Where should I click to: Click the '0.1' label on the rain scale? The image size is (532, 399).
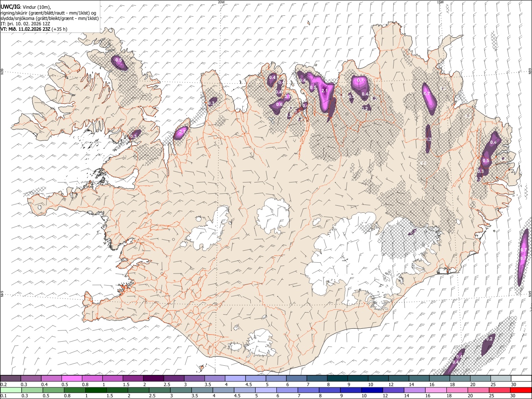click(x=4, y=396)
